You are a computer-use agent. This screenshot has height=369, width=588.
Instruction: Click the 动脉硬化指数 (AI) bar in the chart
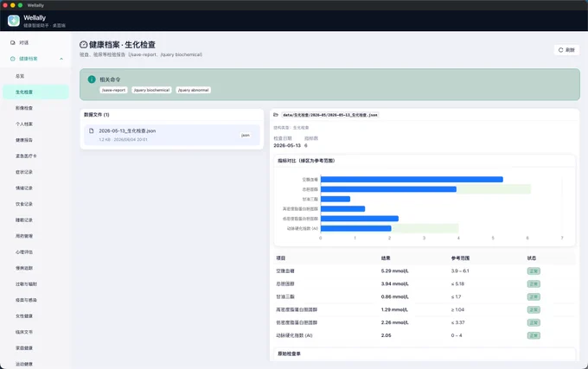pyautogui.click(x=356, y=228)
